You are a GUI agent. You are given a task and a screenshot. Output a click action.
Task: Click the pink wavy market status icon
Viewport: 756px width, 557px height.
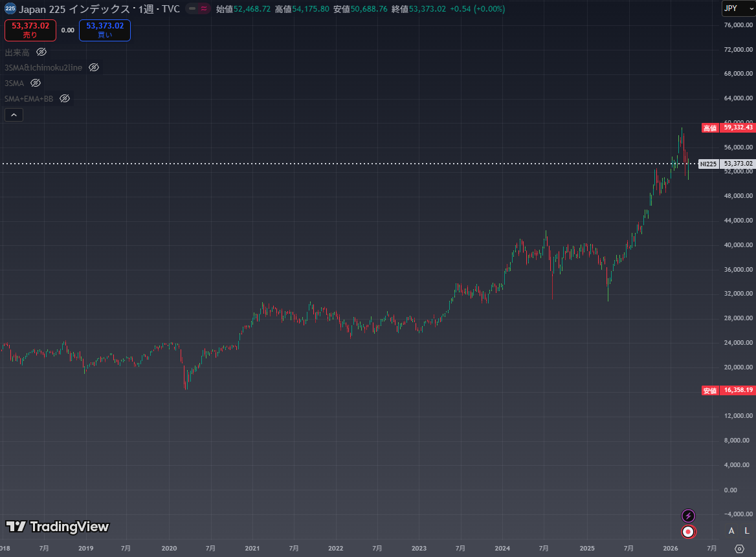(204, 9)
